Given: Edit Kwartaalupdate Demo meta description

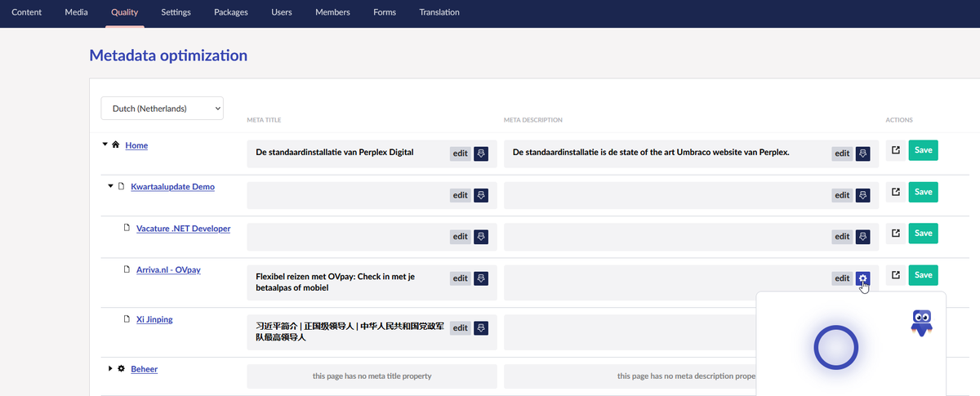Looking at the screenshot, I should pos(842,195).
